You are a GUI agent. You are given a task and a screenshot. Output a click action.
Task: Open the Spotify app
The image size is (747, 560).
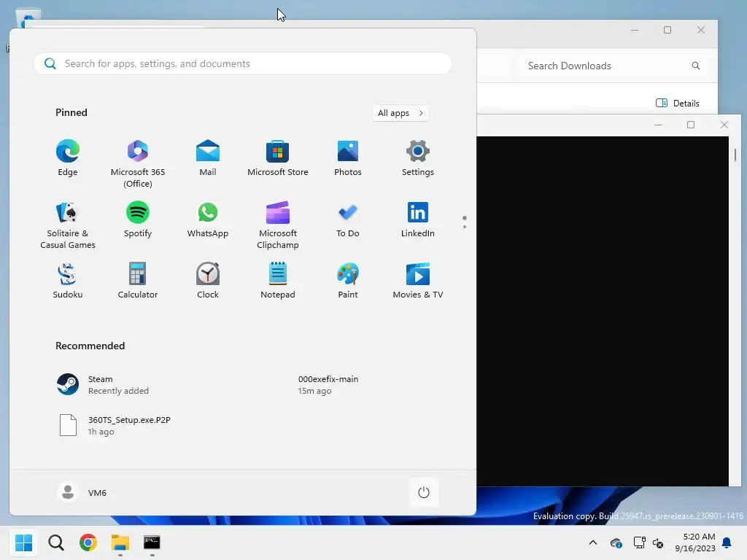coord(138,219)
